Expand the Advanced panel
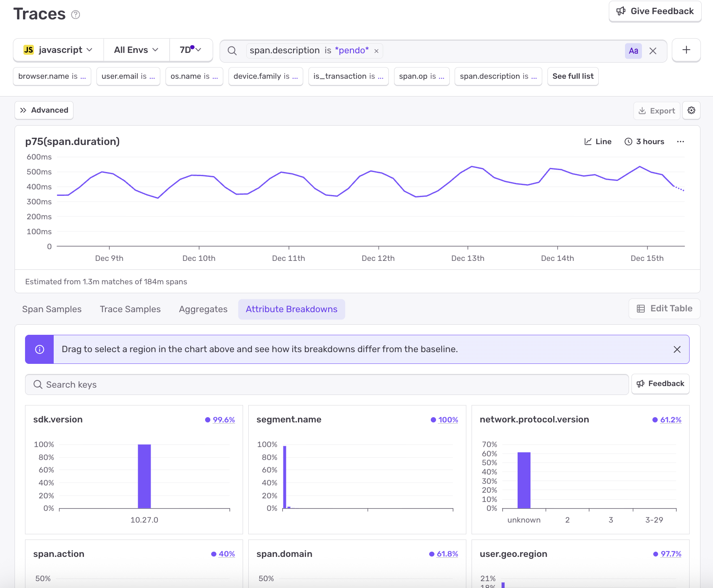 pos(44,110)
